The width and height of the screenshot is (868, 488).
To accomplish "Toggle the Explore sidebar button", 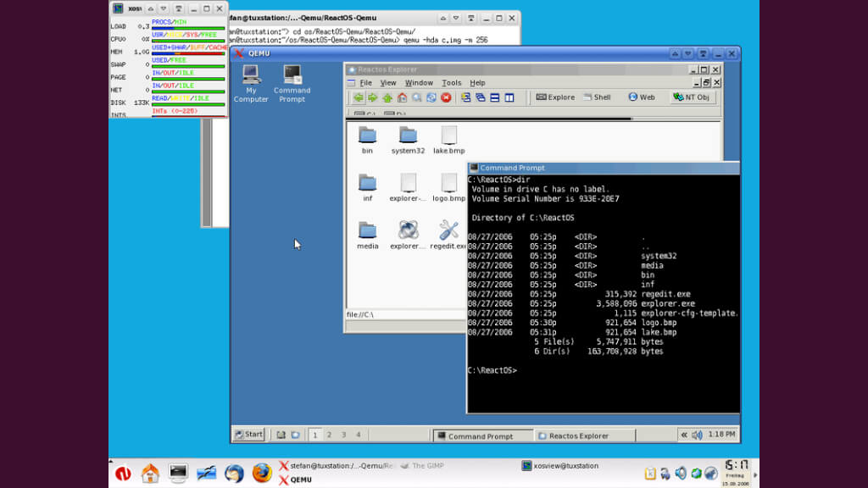I will pyautogui.click(x=555, y=97).
